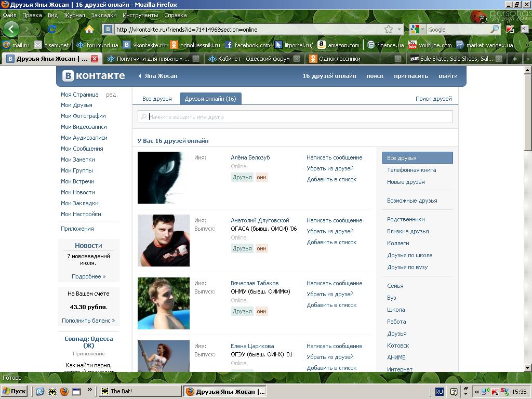Image resolution: width=532 pixels, height=399 pixels.
Task: Open the list-all-tabs dropdown arrow
Action: [528, 59]
